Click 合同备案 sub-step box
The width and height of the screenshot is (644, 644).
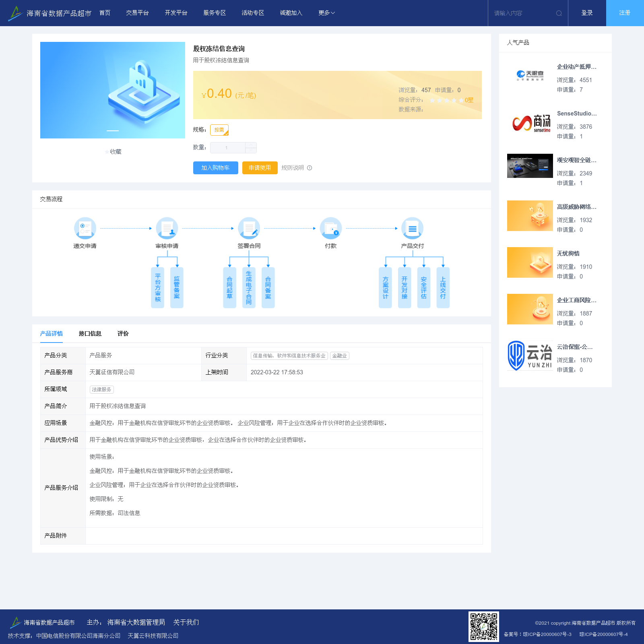tap(268, 288)
